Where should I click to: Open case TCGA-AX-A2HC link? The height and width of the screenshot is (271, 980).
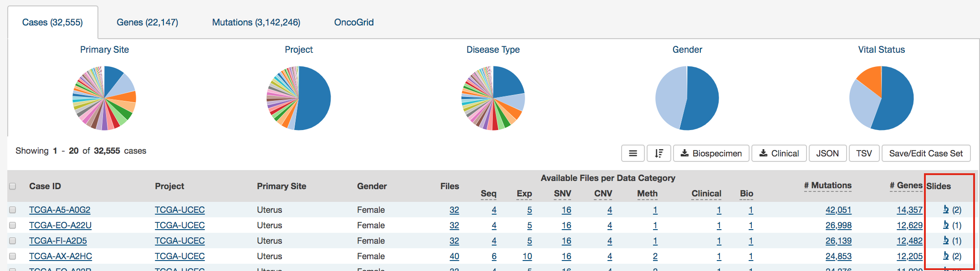click(61, 256)
